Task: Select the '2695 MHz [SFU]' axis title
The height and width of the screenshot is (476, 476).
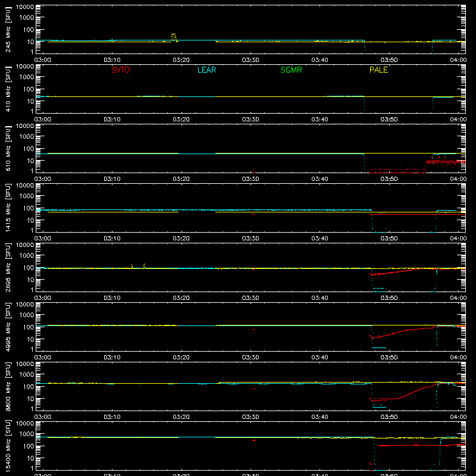Action: [x=8, y=268]
